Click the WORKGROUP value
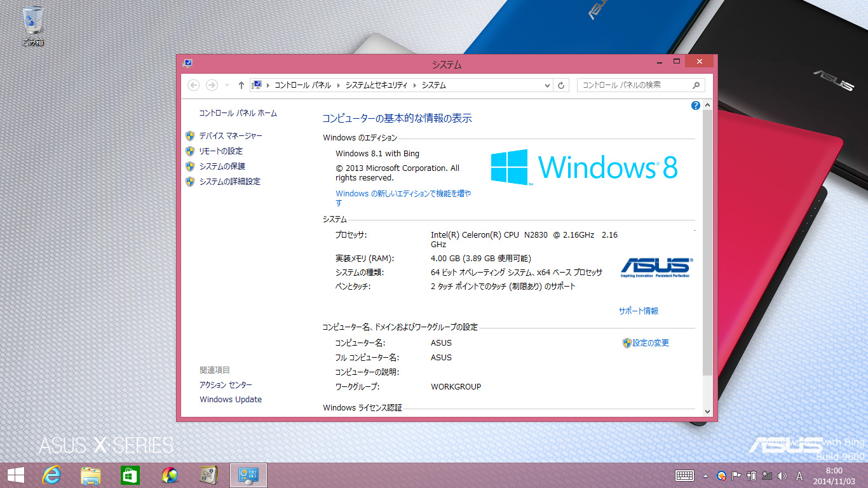Screen dimensions: 868x488 pyautogui.click(x=456, y=387)
